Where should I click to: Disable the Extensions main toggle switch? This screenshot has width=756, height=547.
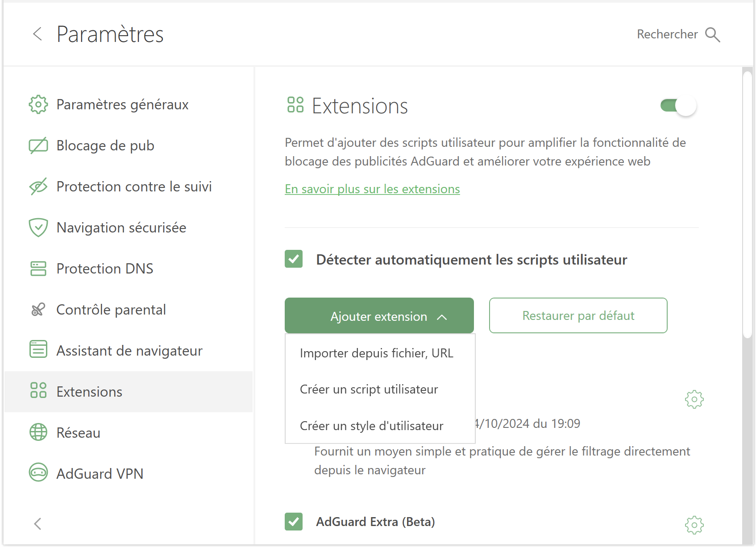pos(678,106)
